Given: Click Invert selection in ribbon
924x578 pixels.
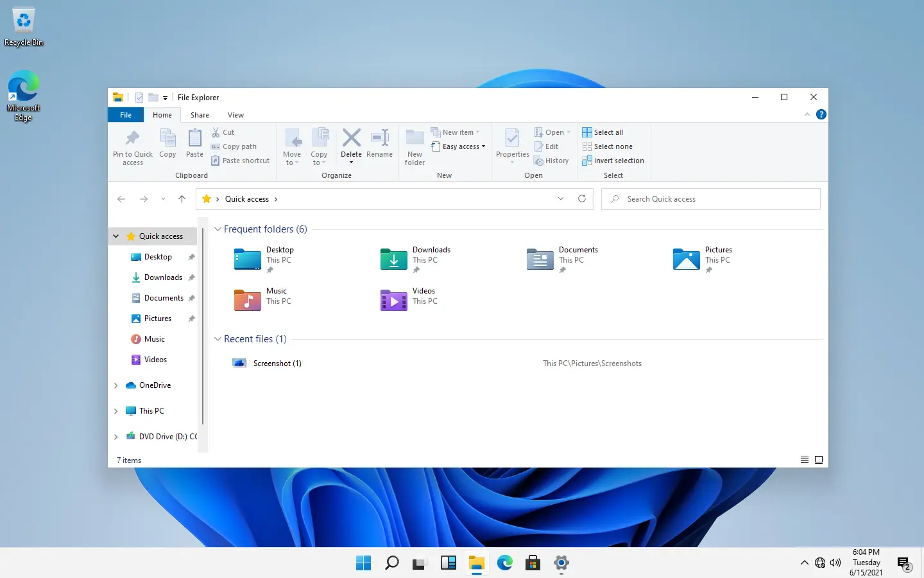Looking at the screenshot, I should (x=613, y=161).
